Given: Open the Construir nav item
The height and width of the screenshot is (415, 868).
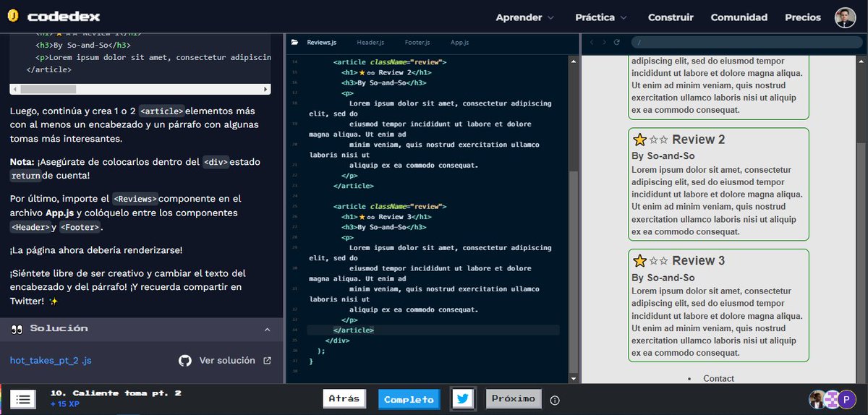Looking at the screenshot, I should point(671,17).
